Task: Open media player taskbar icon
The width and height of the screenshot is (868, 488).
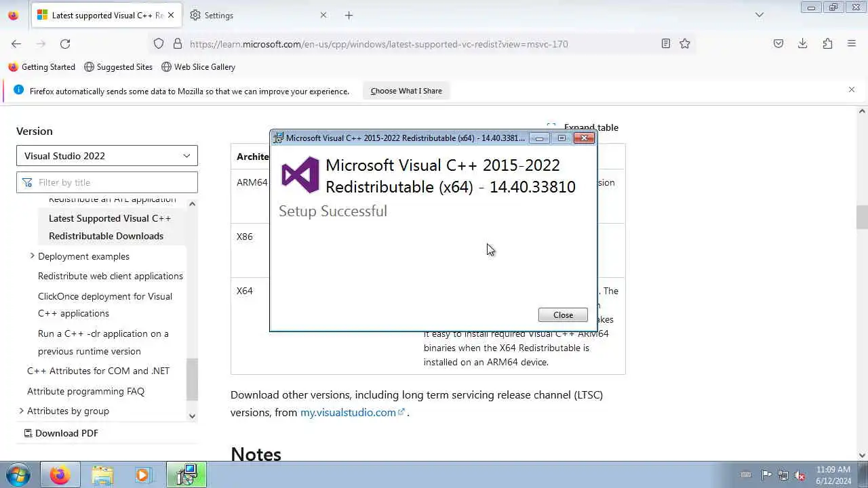Action: click(142, 475)
